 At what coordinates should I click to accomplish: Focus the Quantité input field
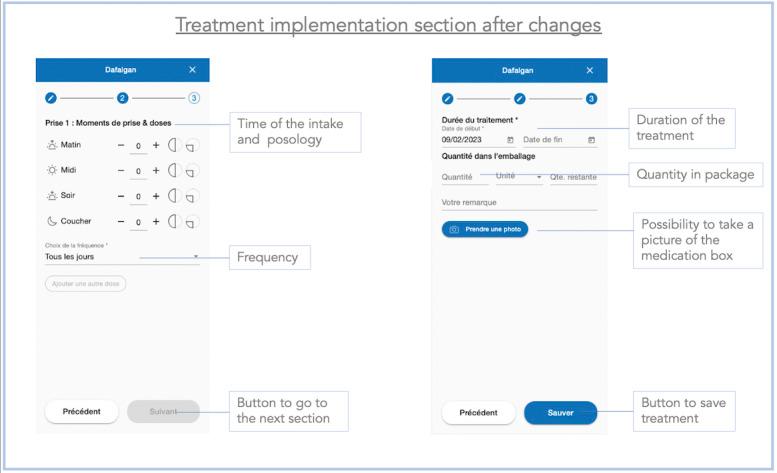pyautogui.click(x=465, y=177)
